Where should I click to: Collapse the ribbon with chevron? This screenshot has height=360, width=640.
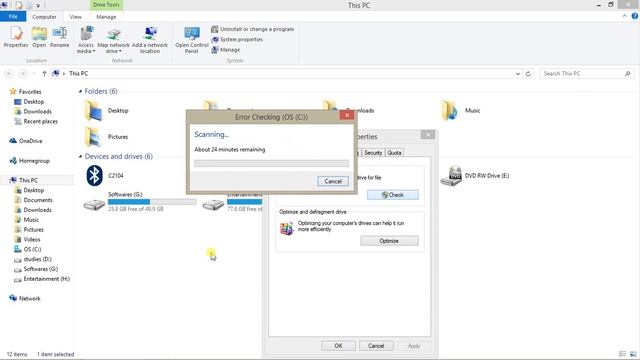(624, 16)
